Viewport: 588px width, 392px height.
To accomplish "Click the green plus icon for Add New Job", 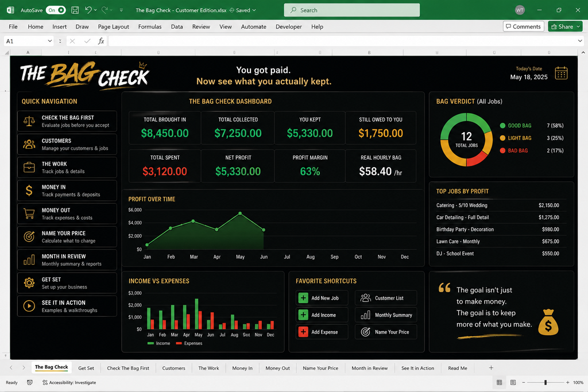I will point(303,298).
